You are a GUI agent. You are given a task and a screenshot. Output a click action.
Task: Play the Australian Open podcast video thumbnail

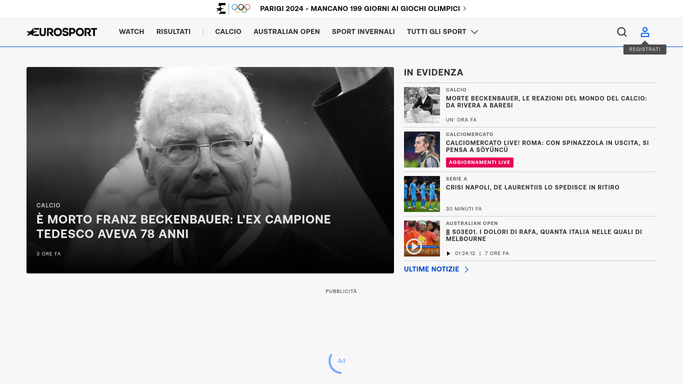coord(422,238)
